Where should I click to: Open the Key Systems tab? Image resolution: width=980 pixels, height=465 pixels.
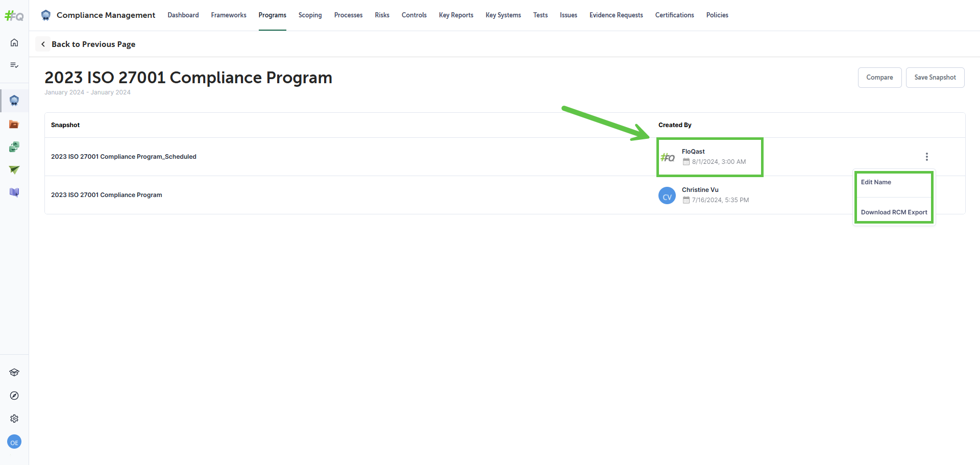pyautogui.click(x=503, y=15)
